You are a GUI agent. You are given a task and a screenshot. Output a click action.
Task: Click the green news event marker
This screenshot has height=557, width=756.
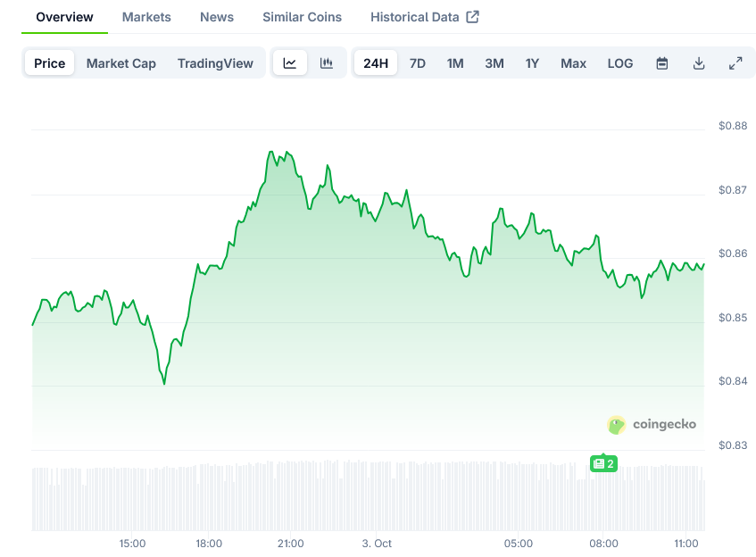tap(603, 463)
